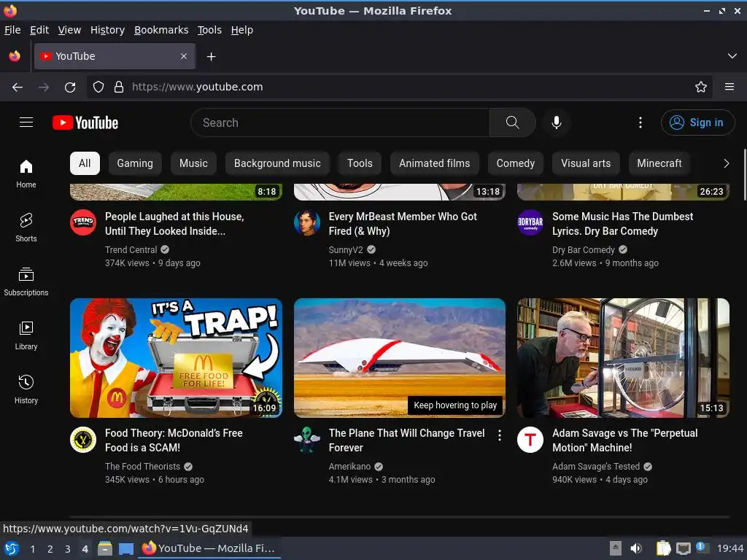
Task: Play the Adam Savage wheel thumbnail
Action: pos(623,358)
